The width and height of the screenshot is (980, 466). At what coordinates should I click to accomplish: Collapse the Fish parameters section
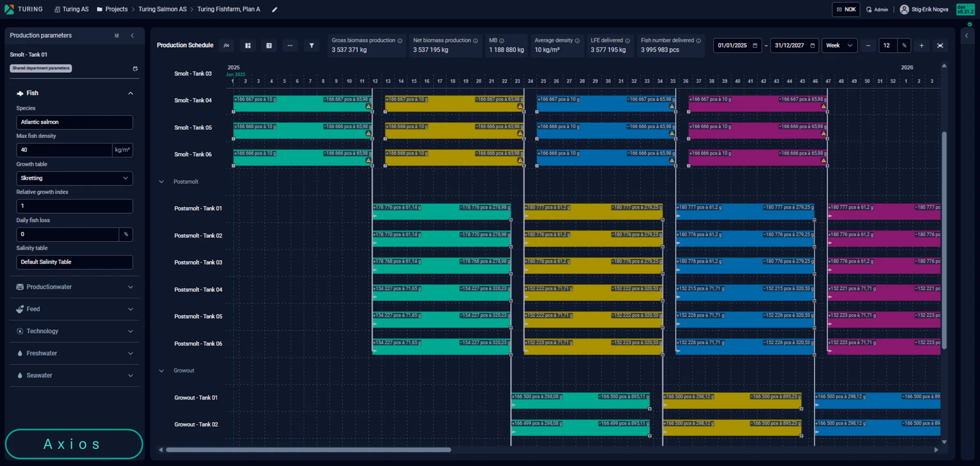coord(131,93)
